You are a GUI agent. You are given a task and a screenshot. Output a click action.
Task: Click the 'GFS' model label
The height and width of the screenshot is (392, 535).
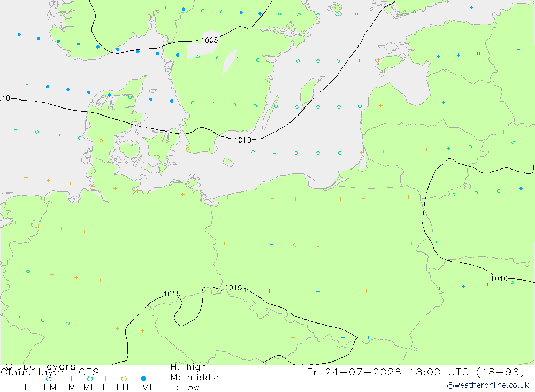click(89, 372)
